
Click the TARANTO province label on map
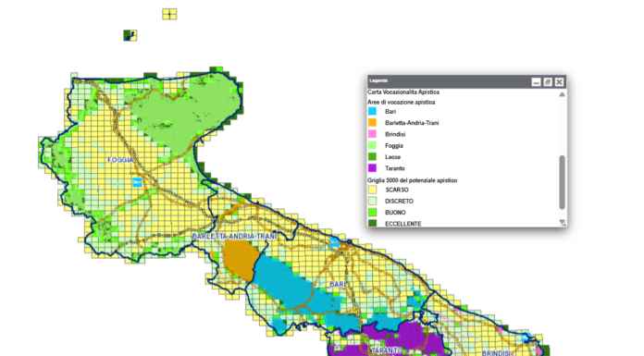(x=387, y=350)
